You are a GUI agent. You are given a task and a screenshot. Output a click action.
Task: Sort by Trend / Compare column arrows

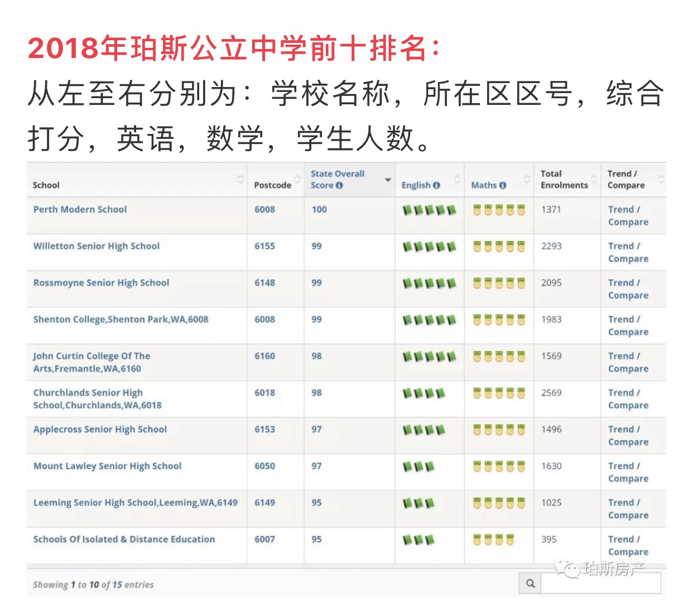(661, 180)
